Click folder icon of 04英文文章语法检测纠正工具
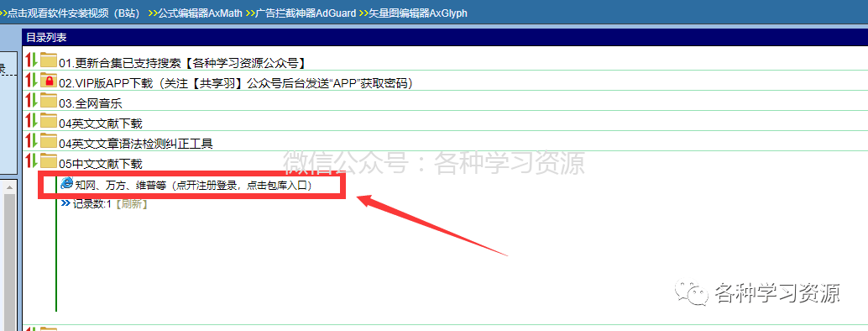The height and width of the screenshot is (331, 868). click(x=49, y=141)
